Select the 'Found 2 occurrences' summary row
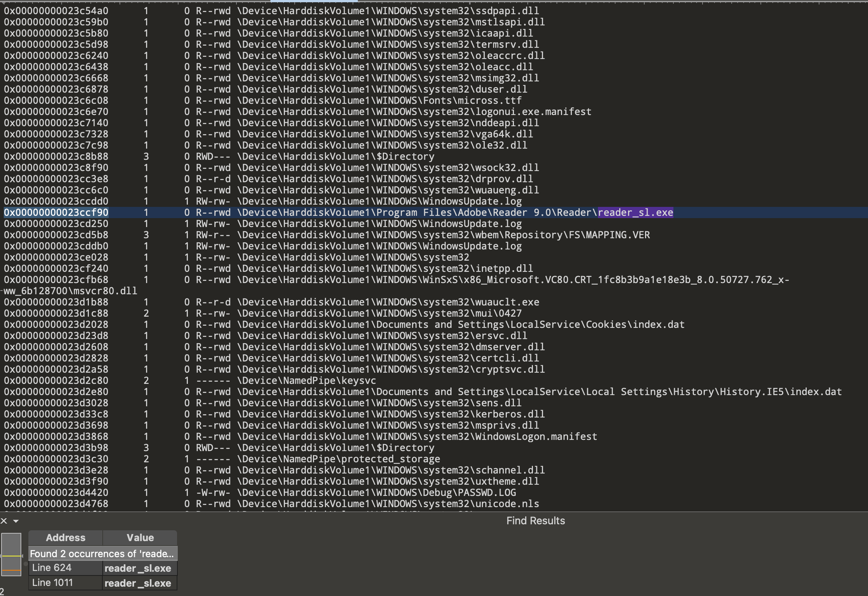868x596 pixels. (102, 553)
